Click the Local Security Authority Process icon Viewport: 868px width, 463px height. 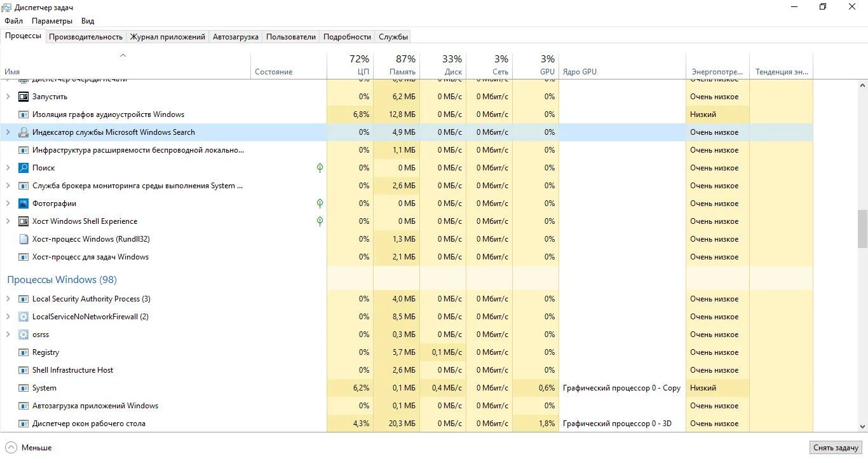(24, 299)
